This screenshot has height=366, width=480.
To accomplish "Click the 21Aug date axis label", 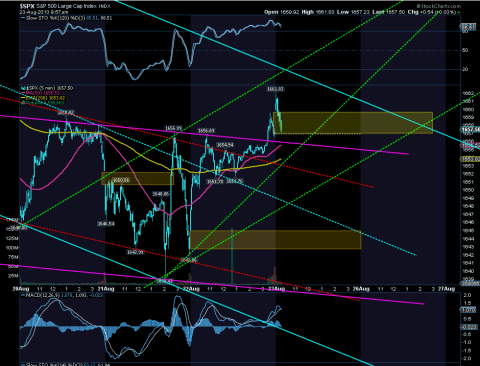I will [x=106, y=289].
